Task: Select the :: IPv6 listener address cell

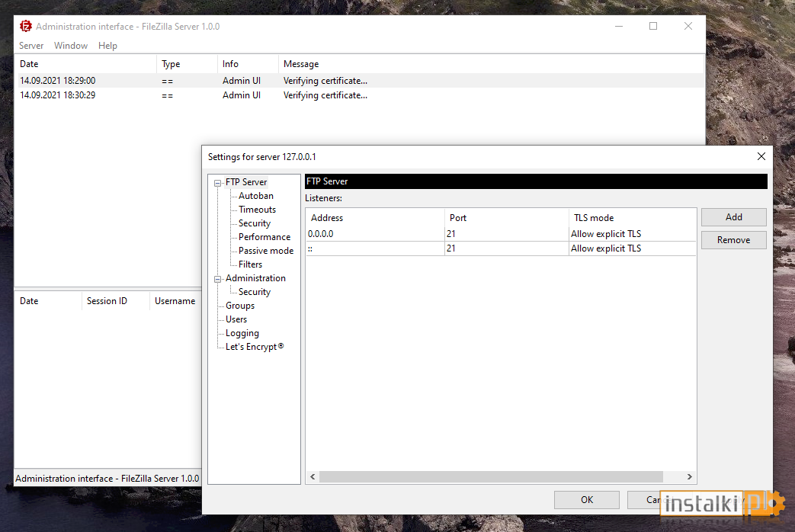Action: (x=375, y=248)
